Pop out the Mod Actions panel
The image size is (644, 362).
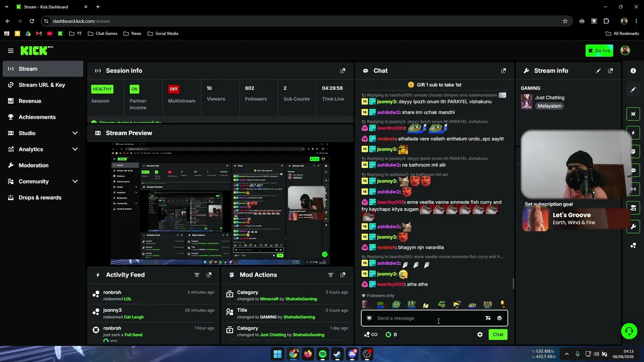click(343, 275)
